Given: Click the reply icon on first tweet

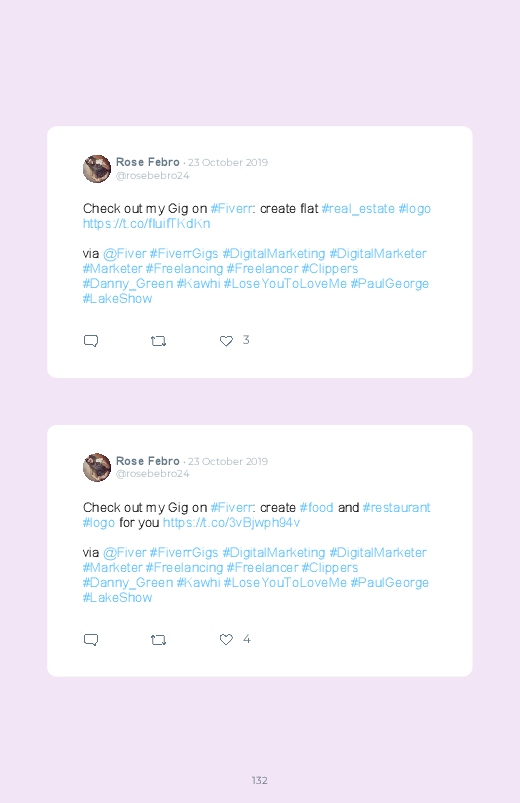Looking at the screenshot, I should [91, 341].
